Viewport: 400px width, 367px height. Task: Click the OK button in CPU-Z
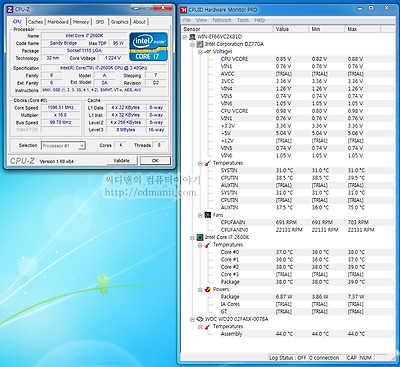coord(155,161)
